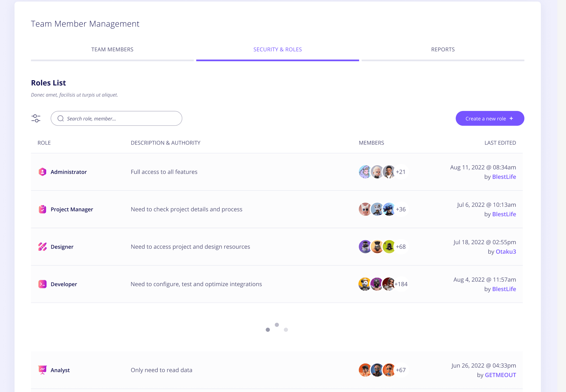Expand the second pagination dot indicator
Viewport: 566px width, 392px height.
pyautogui.click(x=277, y=324)
